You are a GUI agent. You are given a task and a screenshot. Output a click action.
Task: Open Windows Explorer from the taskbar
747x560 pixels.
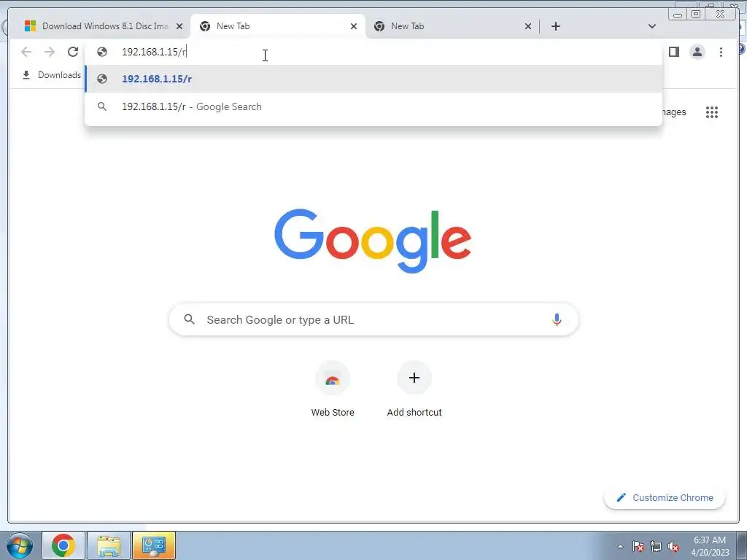[109, 545]
